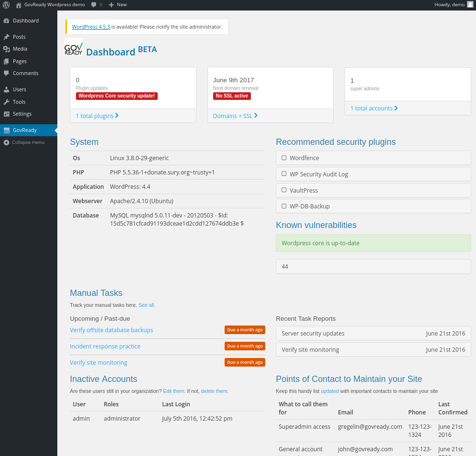Click the Settings sliders icon
This screenshot has width=476, height=456.
click(6, 114)
